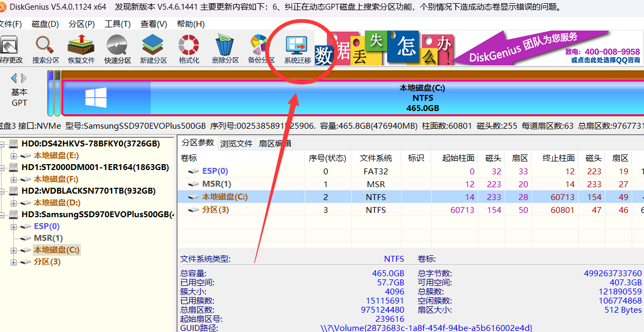644x332 pixels.
Task: Click the partition icon of MSR(1) table row
Action: click(x=194, y=185)
